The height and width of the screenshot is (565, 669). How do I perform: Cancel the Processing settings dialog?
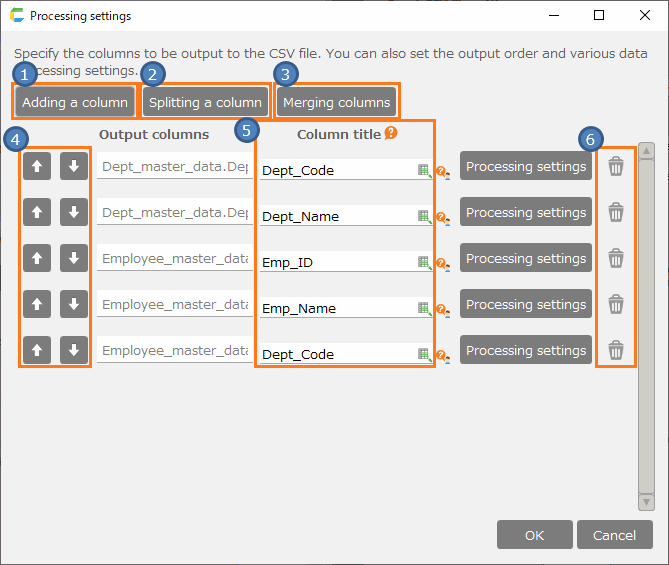[614, 535]
